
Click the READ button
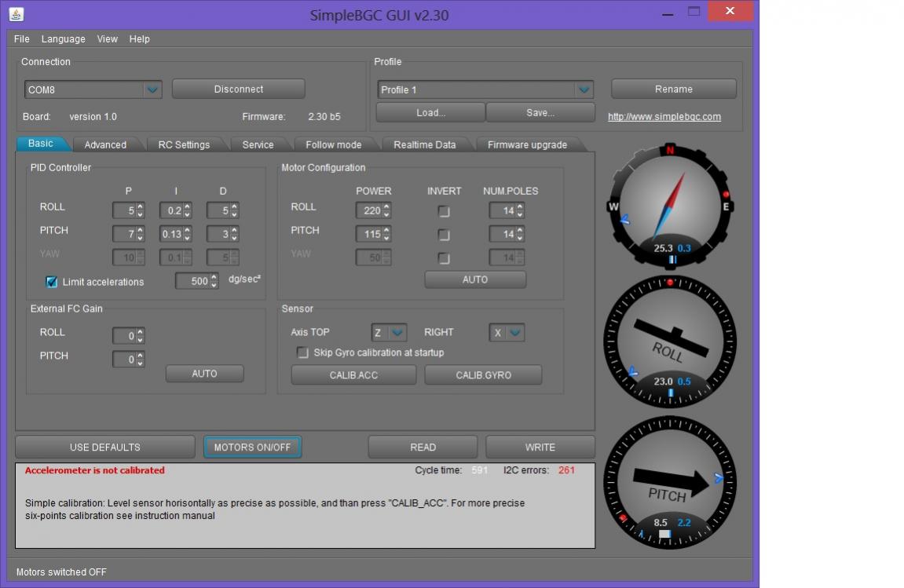(423, 447)
